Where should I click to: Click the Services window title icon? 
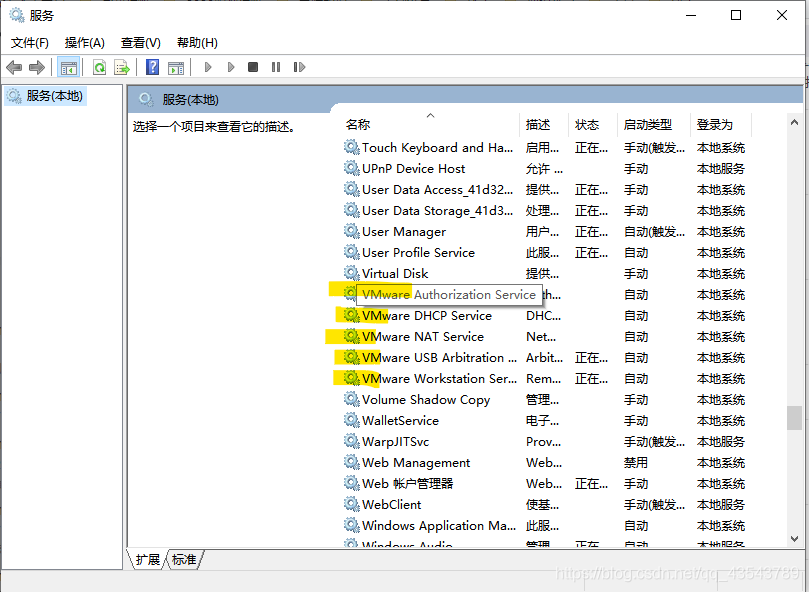[x=17, y=15]
